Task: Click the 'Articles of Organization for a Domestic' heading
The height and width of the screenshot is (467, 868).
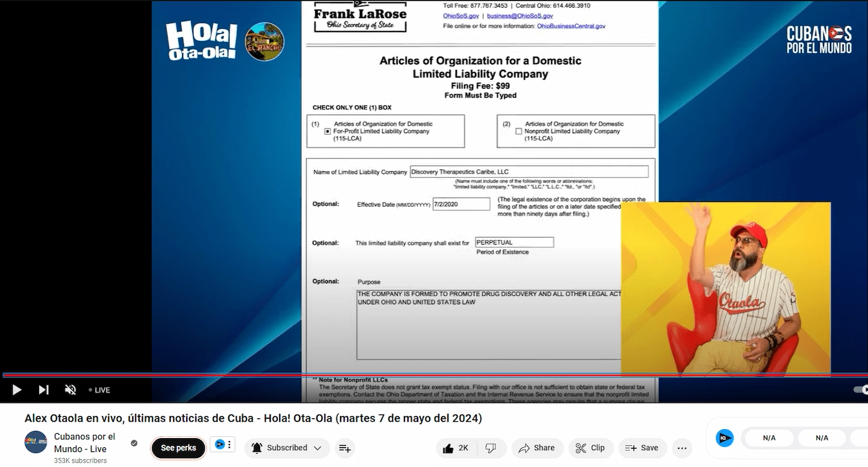Action: click(x=480, y=61)
